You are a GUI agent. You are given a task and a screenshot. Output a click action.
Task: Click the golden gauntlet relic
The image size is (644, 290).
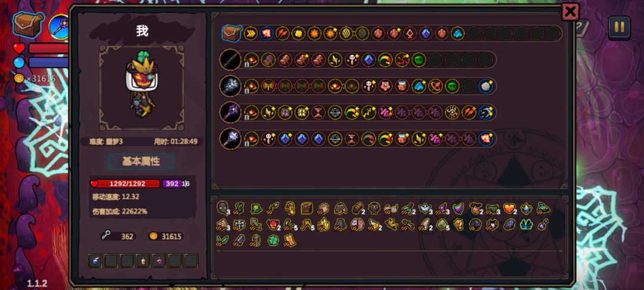coord(290,208)
